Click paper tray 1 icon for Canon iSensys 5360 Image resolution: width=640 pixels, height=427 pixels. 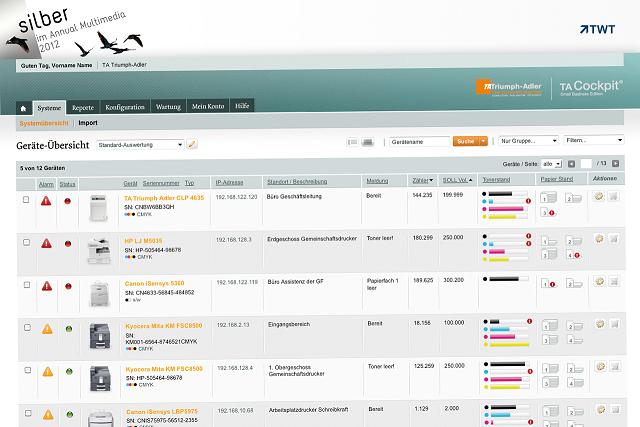point(549,283)
